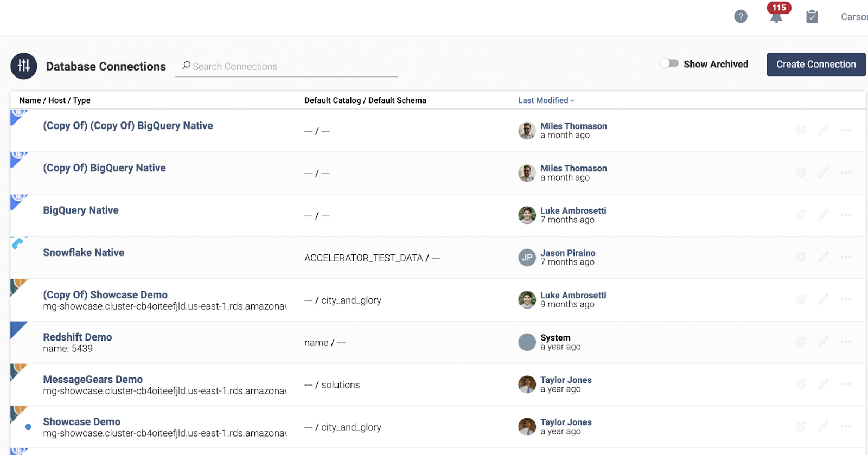Click the JP avatar for Jason Piraino
Image resolution: width=868 pixels, height=455 pixels.
pos(527,258)
